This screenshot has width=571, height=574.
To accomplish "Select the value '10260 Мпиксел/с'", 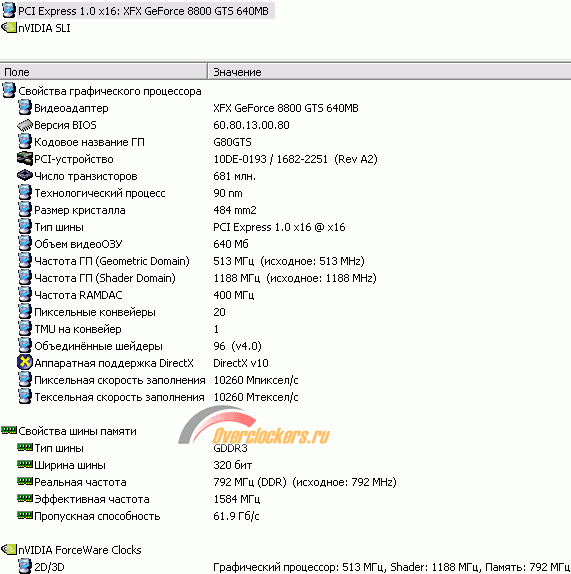I will coord(256,380).
